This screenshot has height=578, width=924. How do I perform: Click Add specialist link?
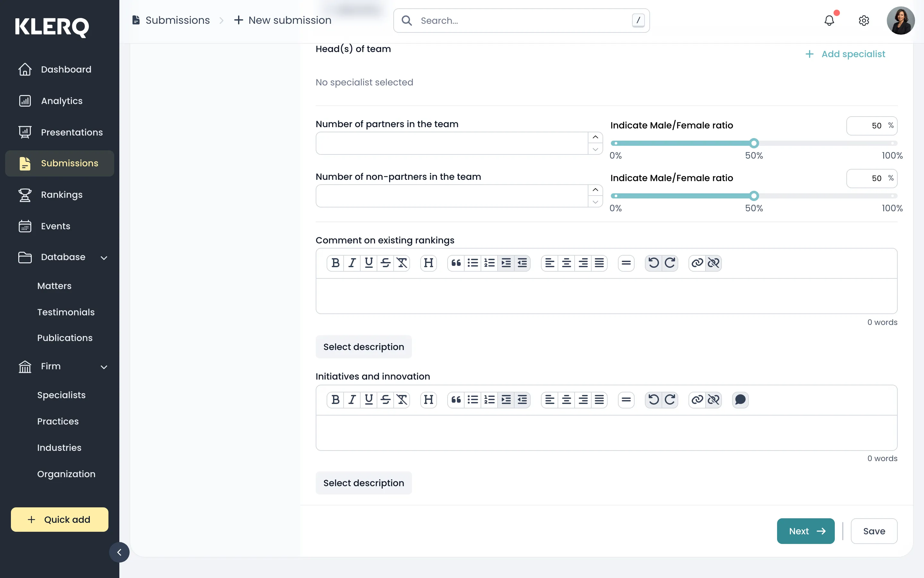(845, 54)
